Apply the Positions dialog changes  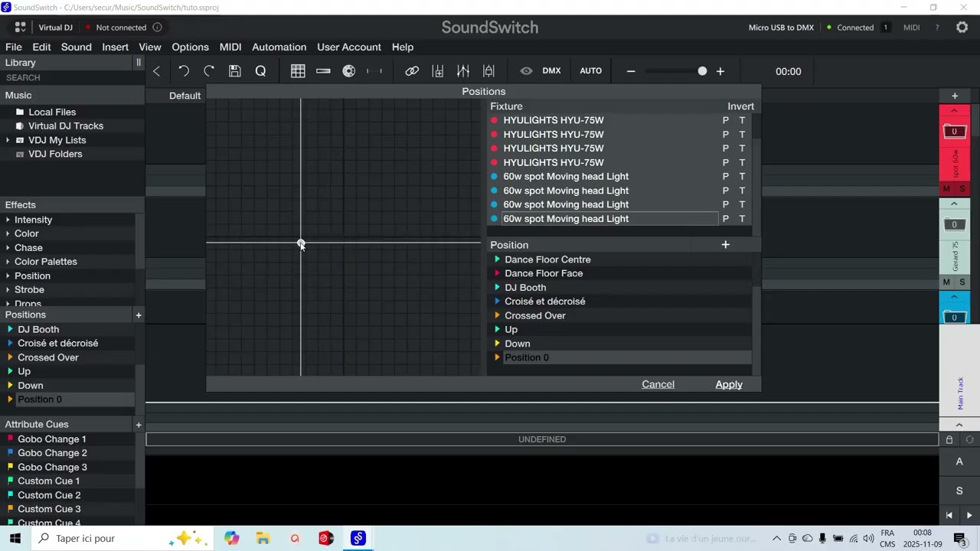click(729, 384)
